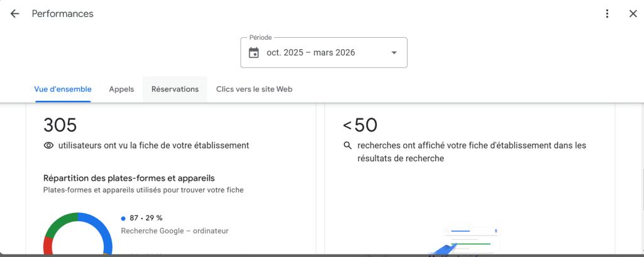Expand the Période dropdown arrow
Image resolution: width=644 pixels, height=257 pixels.
click(394, 53)
